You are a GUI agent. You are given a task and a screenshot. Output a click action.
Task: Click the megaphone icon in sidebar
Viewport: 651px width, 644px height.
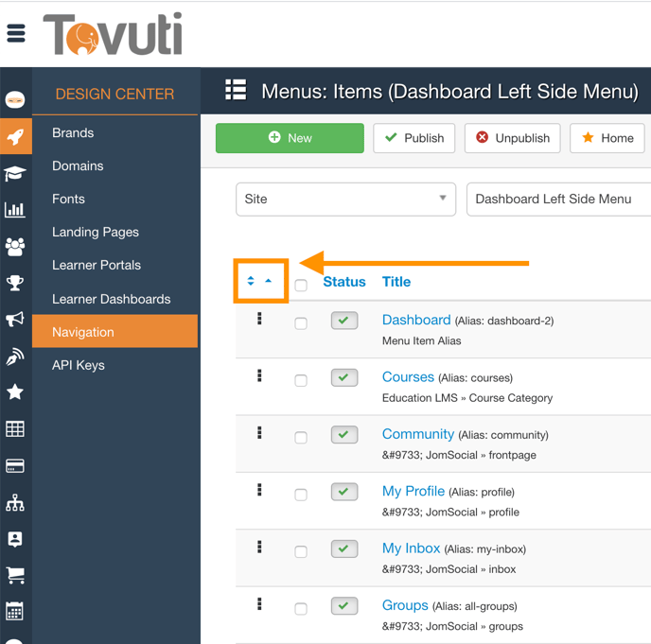15,320
